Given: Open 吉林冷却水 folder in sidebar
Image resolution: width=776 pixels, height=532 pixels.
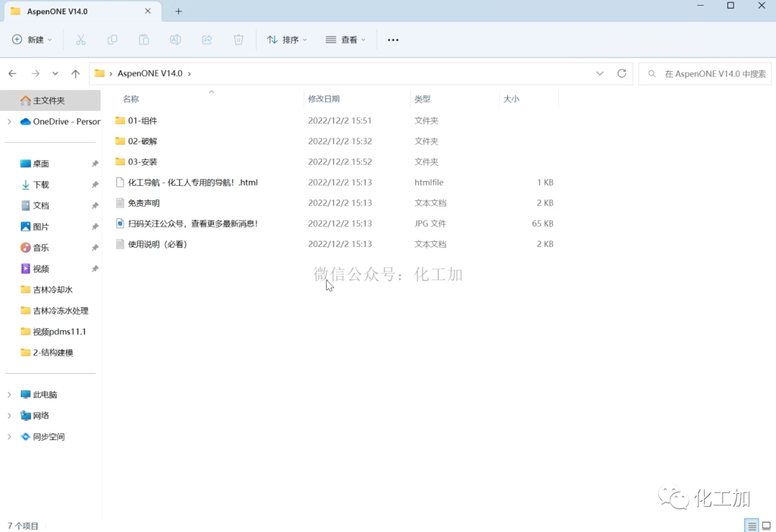Looking at the screenshot, I should point(47,290).
